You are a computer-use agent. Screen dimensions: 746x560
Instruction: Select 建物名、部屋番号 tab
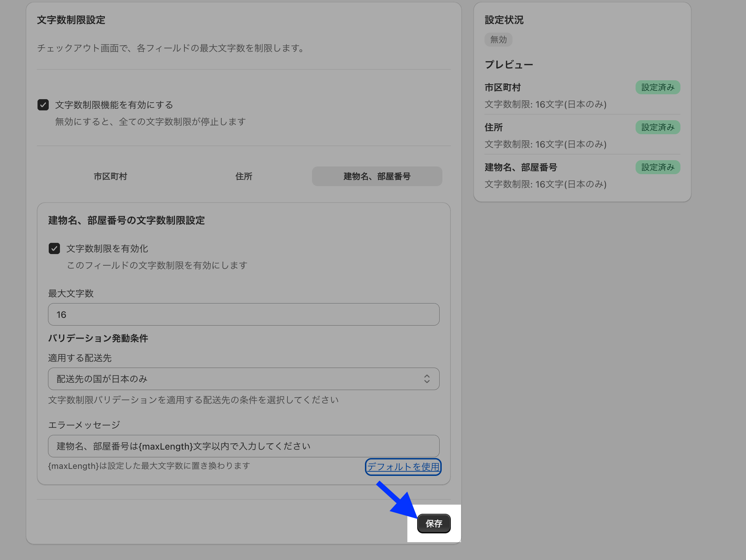coord(377,176)
